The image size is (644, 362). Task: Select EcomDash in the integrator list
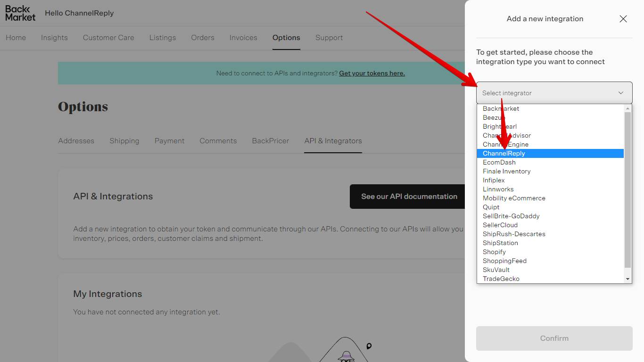(550, 162)
